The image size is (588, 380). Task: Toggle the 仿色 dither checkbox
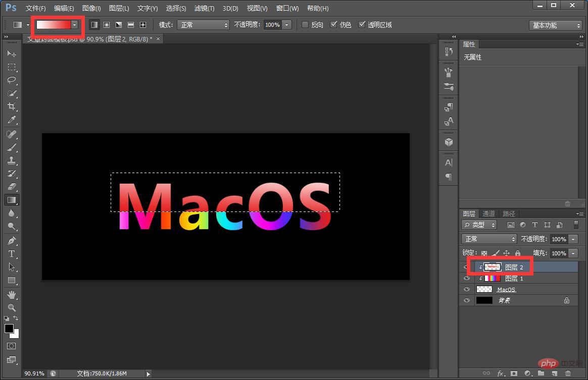pyautogui.click(x=333, y=25)
